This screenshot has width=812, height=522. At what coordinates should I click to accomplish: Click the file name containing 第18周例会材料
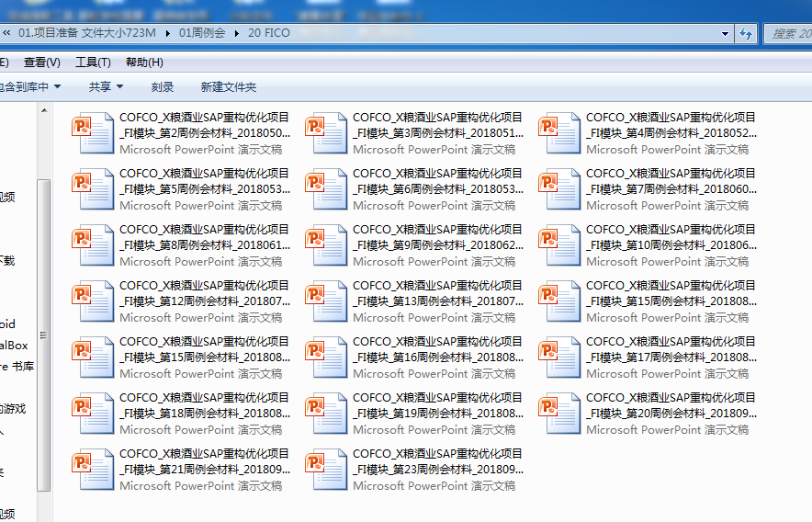tap(205, 405)
